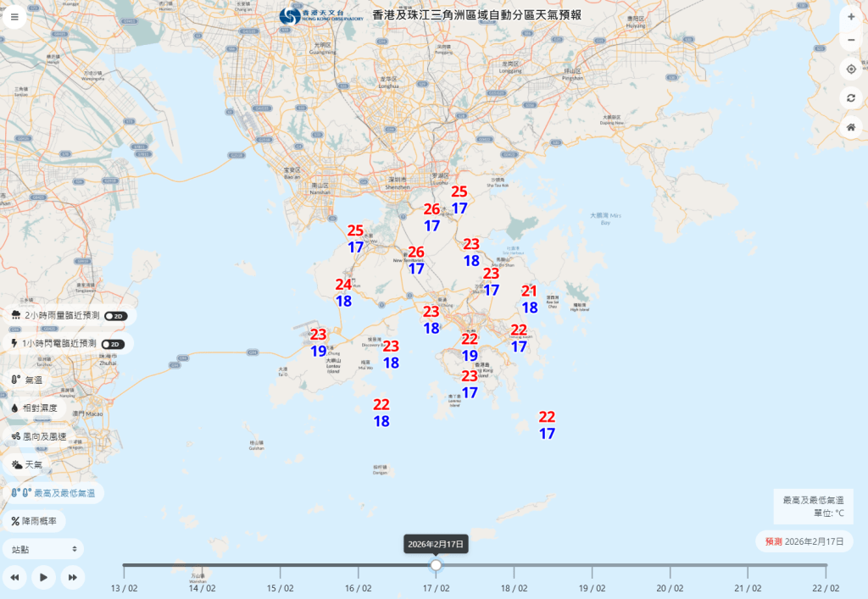The image size is (868, 599).
Task: Select the 相對濕度 layer
Action: pyautogui.click(x=34, y=408)
